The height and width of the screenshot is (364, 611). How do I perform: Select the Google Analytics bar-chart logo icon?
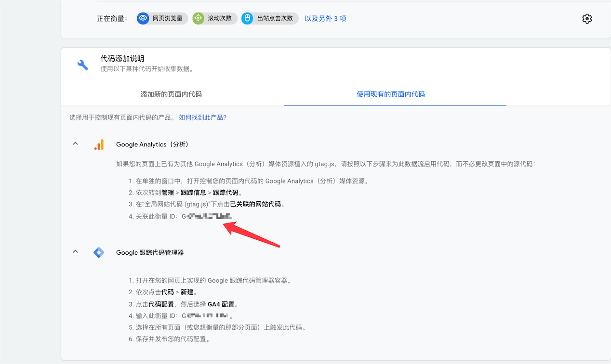(x=99, y=144)
